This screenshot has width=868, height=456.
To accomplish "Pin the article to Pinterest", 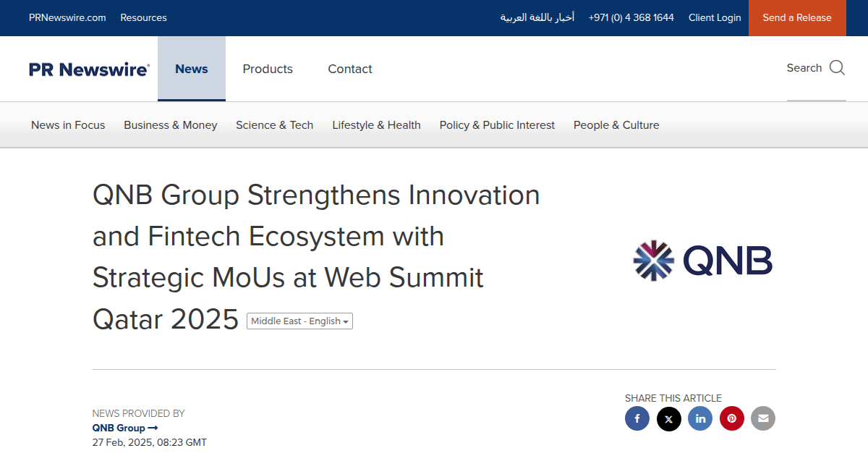I will (x=731, y=418).
